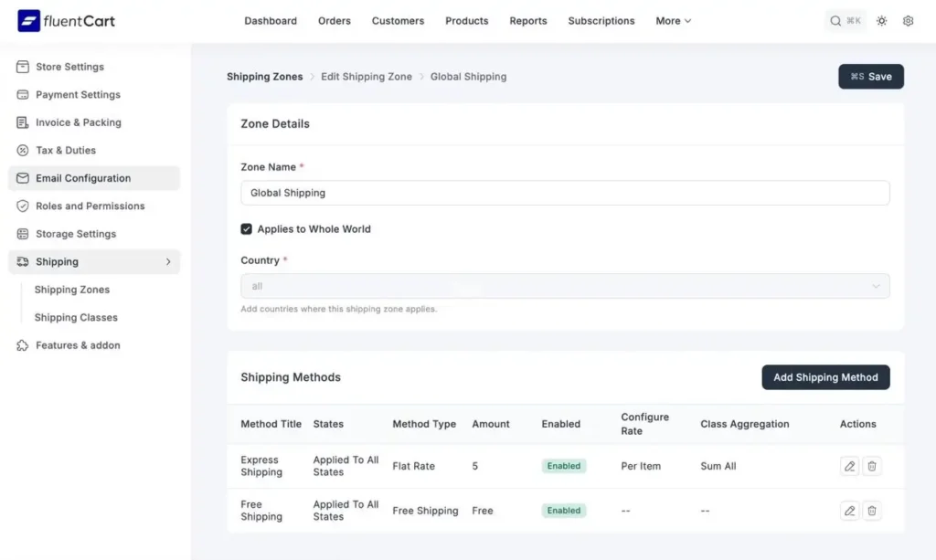The image size is (936, 560).
Task: Open settings via the gear icon
Action: pyautogui.click(x=908, y=21)
